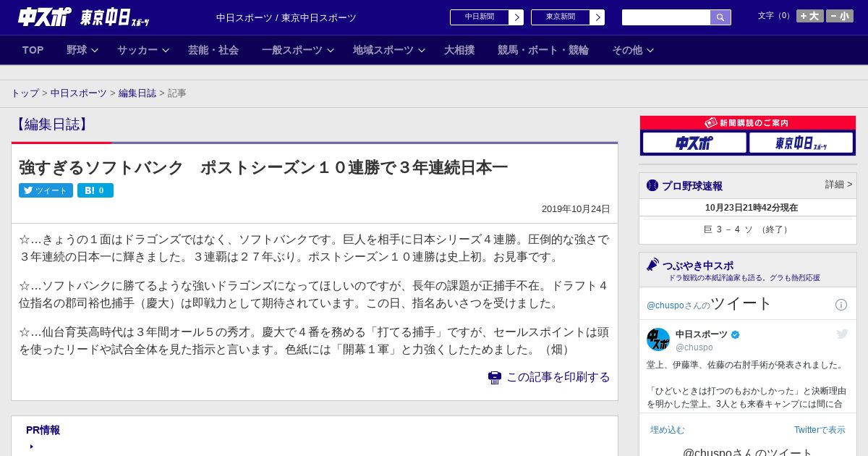The height and width of the screenshot is (456, 868).
Task: Click the megaphone icon beside つぶやき中スポ
Action: tap(652, 265)
